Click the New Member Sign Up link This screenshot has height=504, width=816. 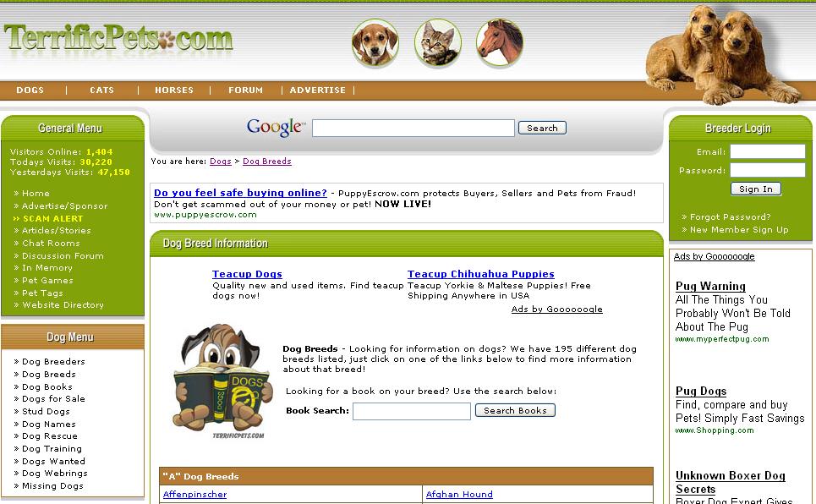pos(739,230)
